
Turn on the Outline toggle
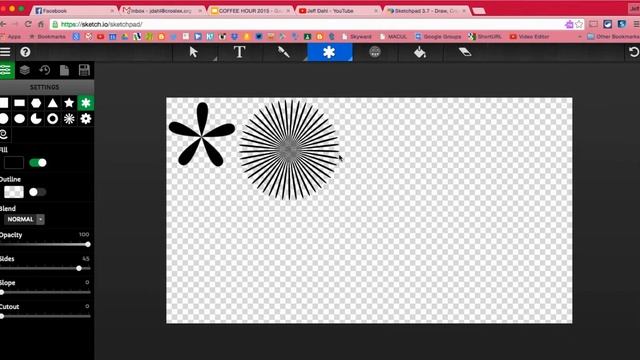click(x=38, y=192)
